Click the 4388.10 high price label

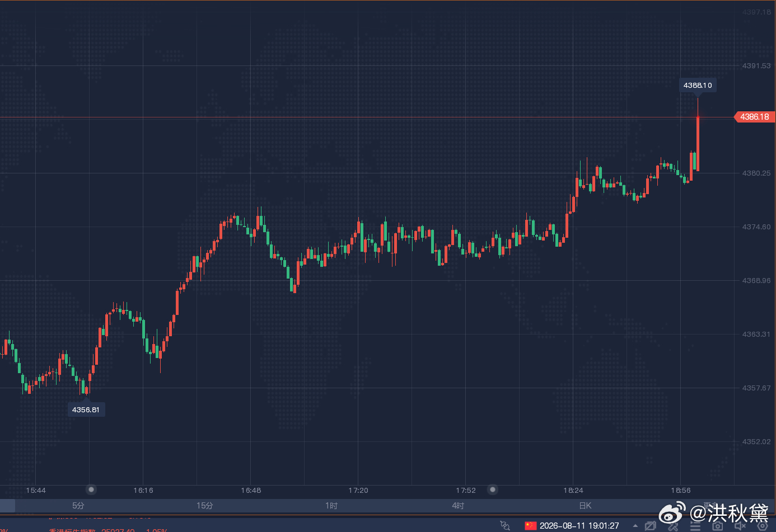(698, 85)
